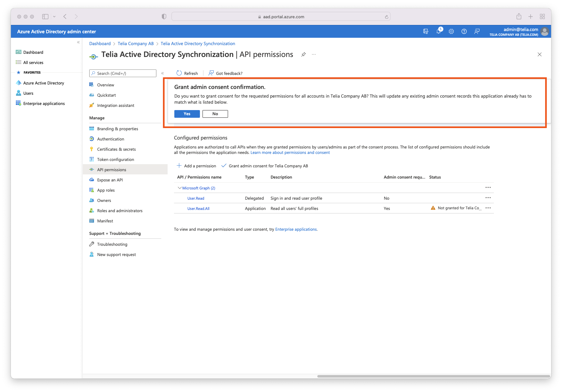Open the Overview menu item
The image size is (562, 392).
tap(106, 85)
